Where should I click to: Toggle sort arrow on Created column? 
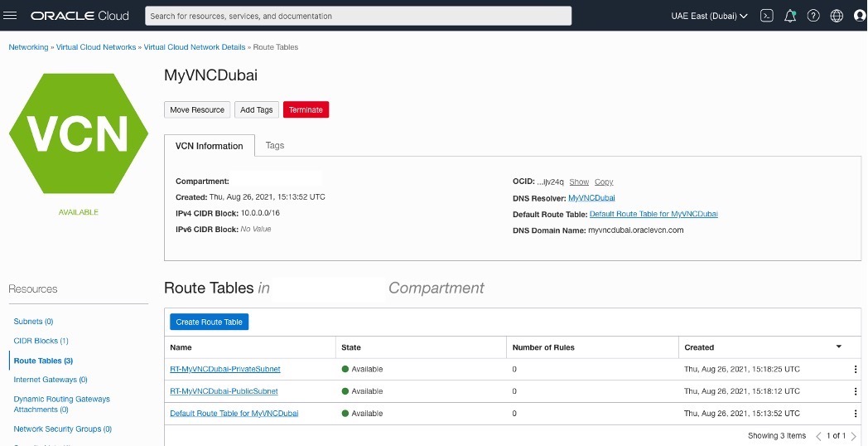tap(839, 347)
